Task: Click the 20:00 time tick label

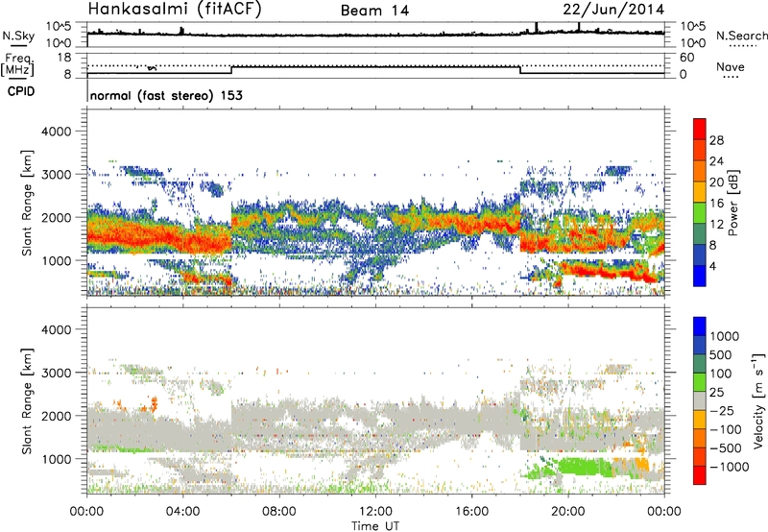Action: (x=568, y=512)
